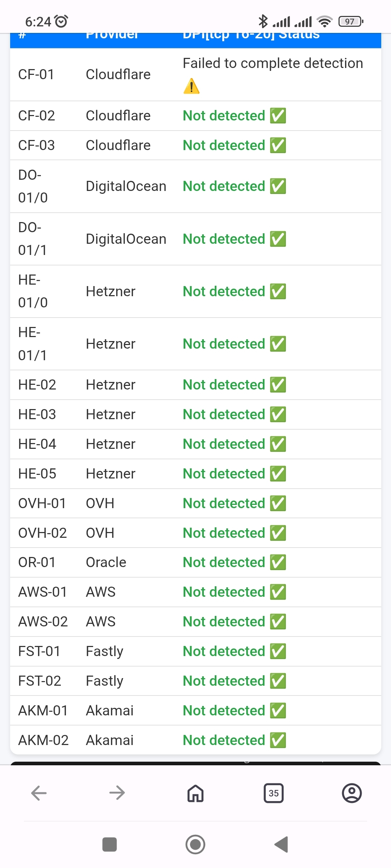The height and width of the screenshot is (868, 391).
Task: Tap the green checkmark in OR-01 row
Action: (278, 562)
